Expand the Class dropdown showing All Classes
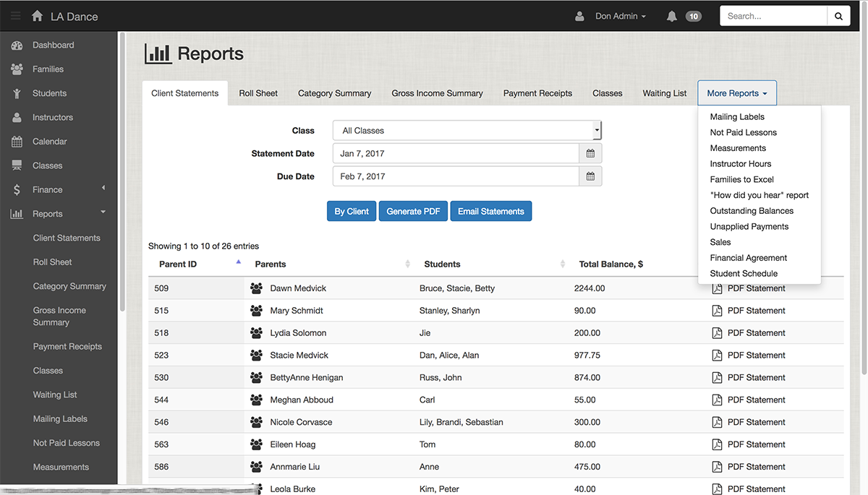Screen dimensions: 868x495 click(x=467, y=131)
